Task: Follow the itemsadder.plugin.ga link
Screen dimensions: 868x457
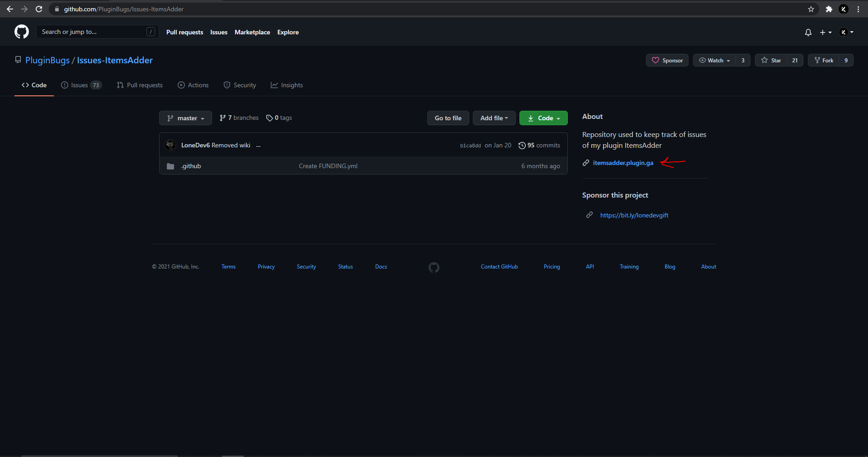Action: coord(623,163)
